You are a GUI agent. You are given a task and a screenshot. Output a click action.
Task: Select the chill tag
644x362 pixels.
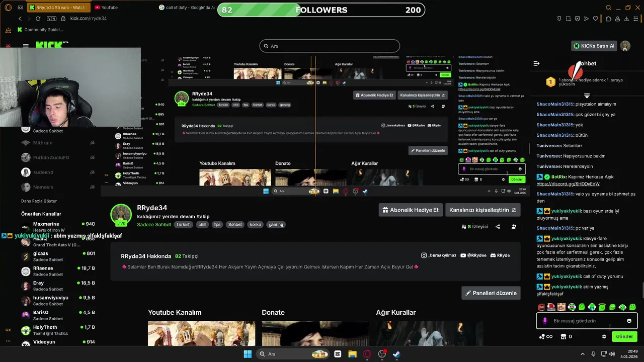tap(202, 225)
